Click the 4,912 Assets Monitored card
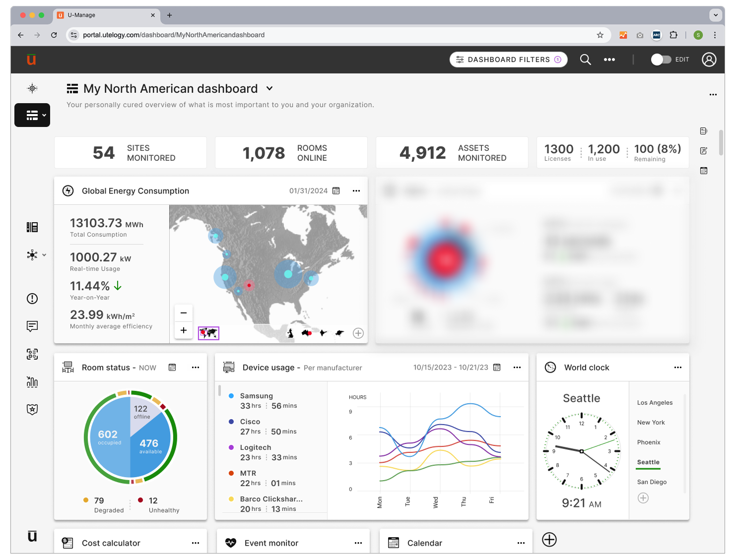 (452, 153)
